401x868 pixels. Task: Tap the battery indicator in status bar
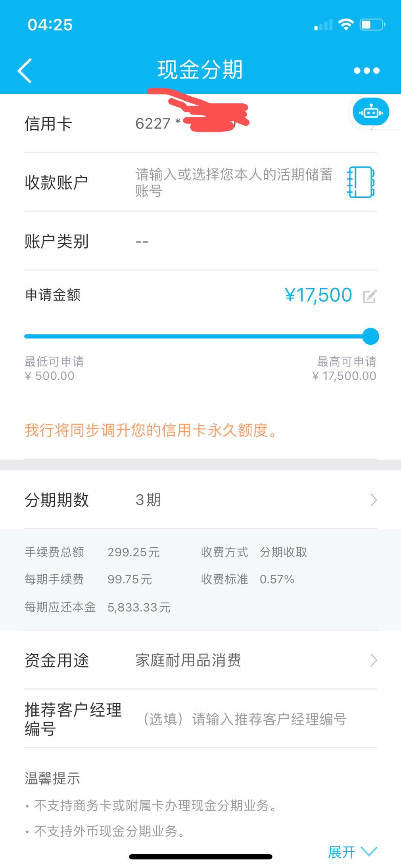click(372, 25)
